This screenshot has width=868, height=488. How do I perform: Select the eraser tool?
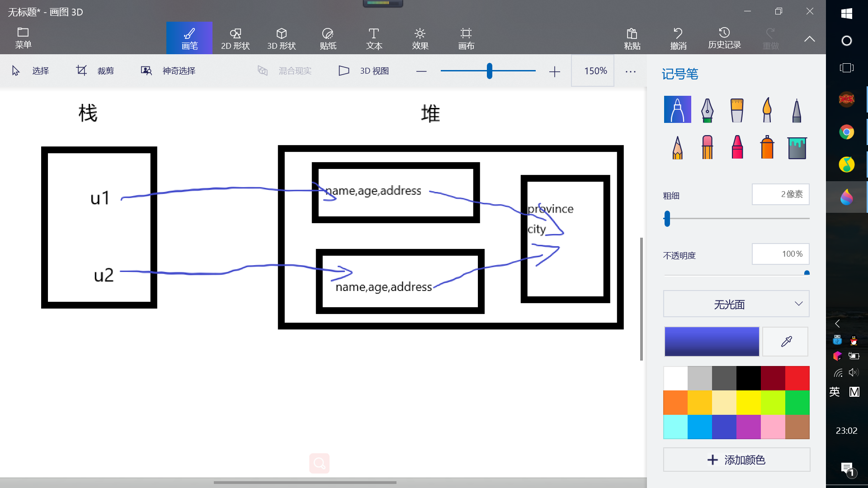point(707,147)
